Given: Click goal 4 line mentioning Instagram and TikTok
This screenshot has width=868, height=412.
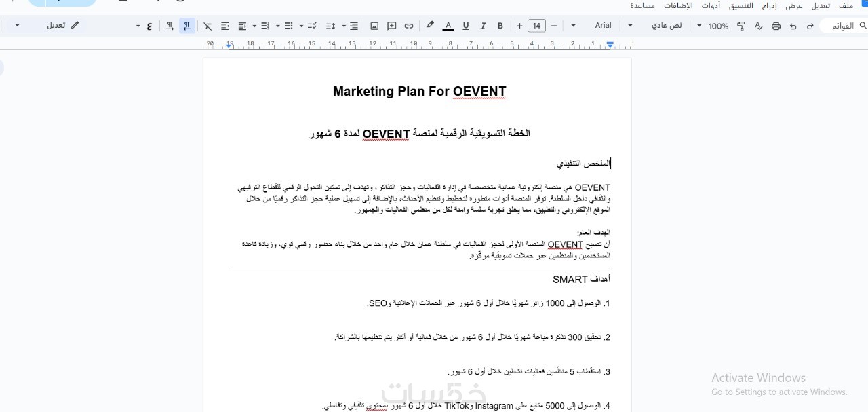Looking at the screenshot, I should tap(467, 406).
